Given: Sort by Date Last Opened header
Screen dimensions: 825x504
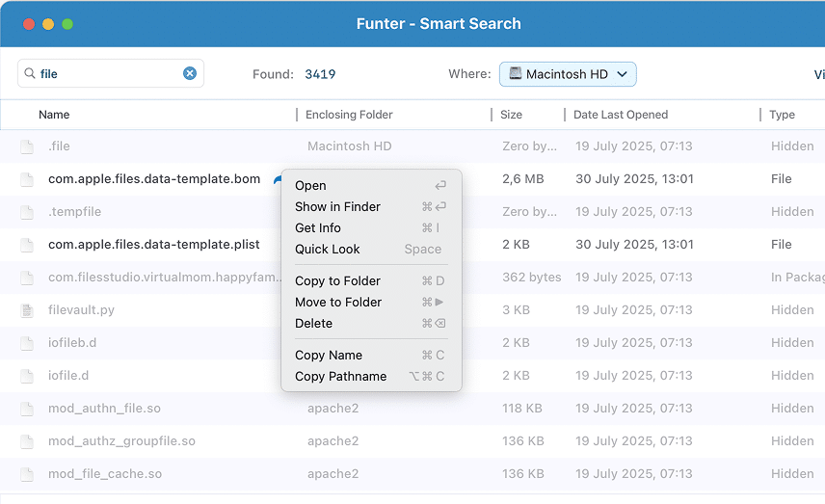Looking at the screenshot, I should point(621,115).
